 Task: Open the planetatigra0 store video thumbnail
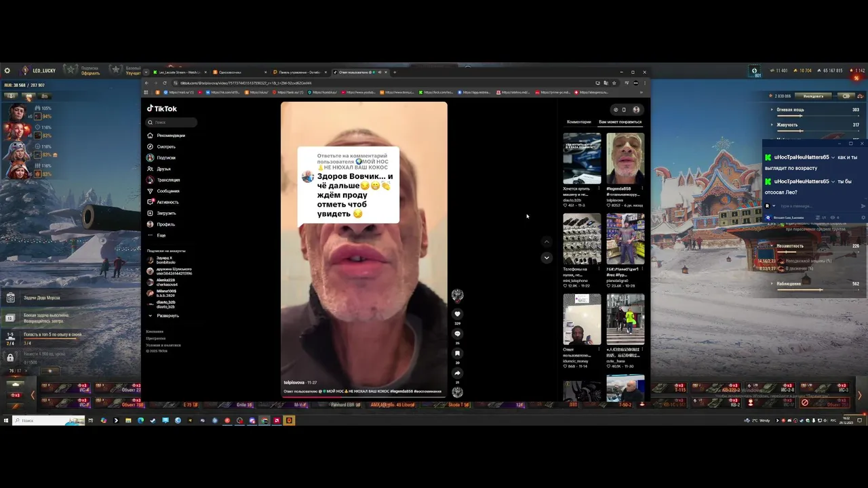tap(625, 239)
